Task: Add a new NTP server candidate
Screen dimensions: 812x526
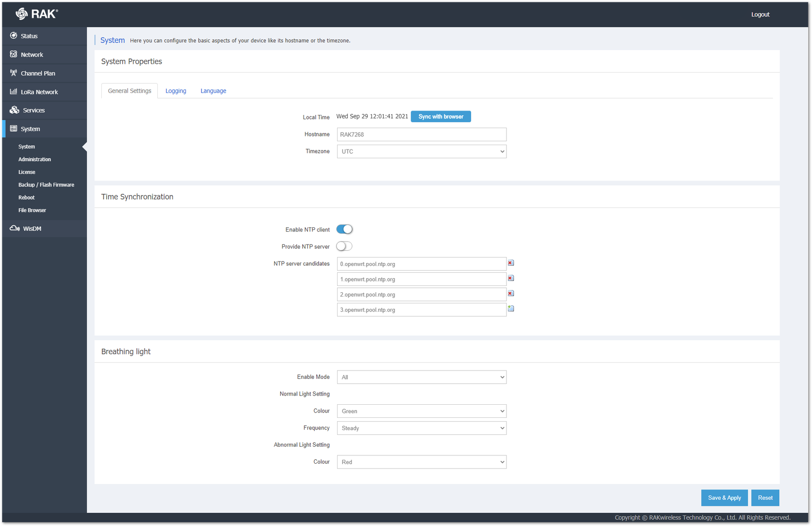Action: coord(510,308)
